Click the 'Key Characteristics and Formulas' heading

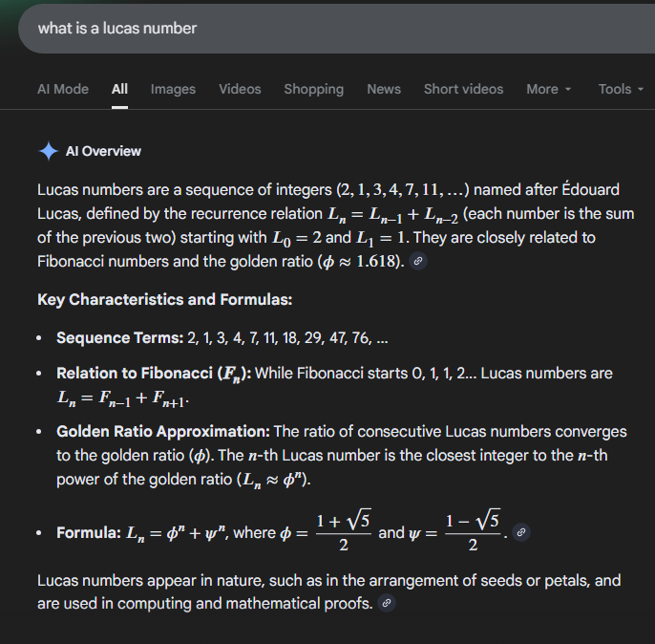164,300
